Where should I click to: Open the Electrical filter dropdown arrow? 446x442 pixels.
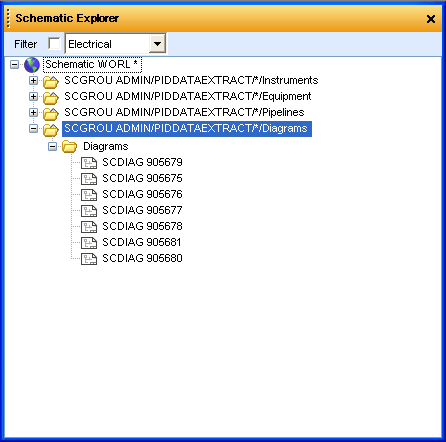[157, 43]
